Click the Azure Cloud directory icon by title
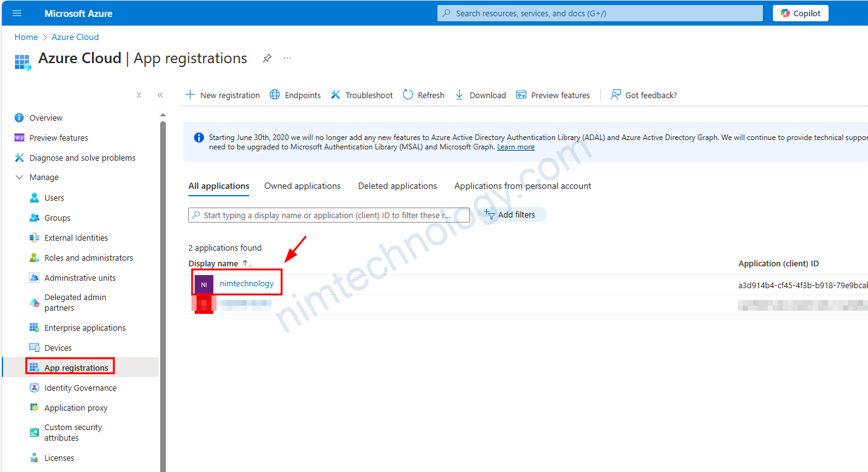Viewport: 868px width, 472px height. point(23,62)
